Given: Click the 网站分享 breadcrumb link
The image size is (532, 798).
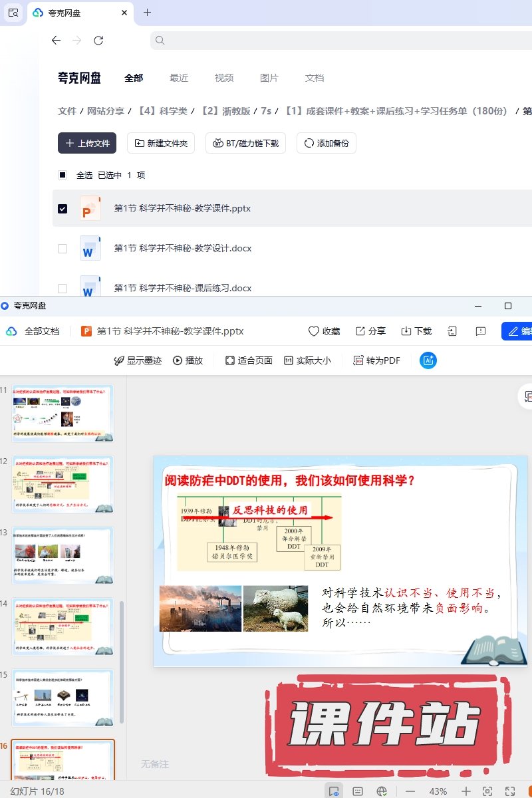Looking at the screenshot, I should (106, 111).
